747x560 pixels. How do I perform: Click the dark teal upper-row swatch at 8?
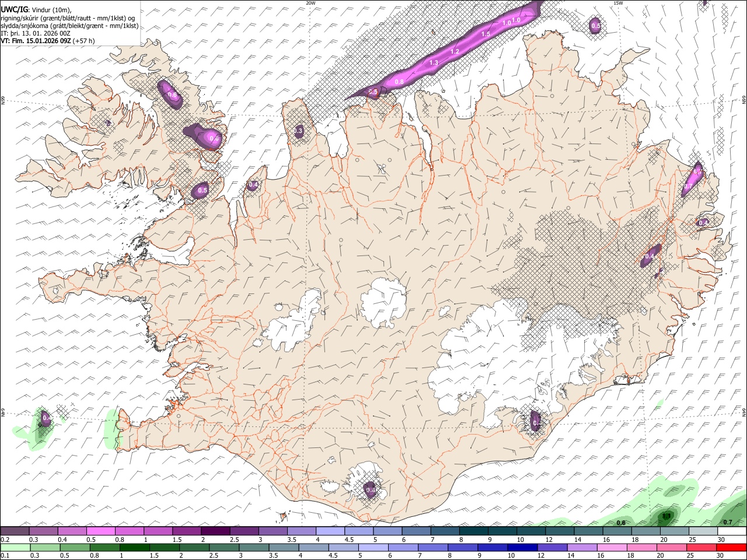coord(473,531)
